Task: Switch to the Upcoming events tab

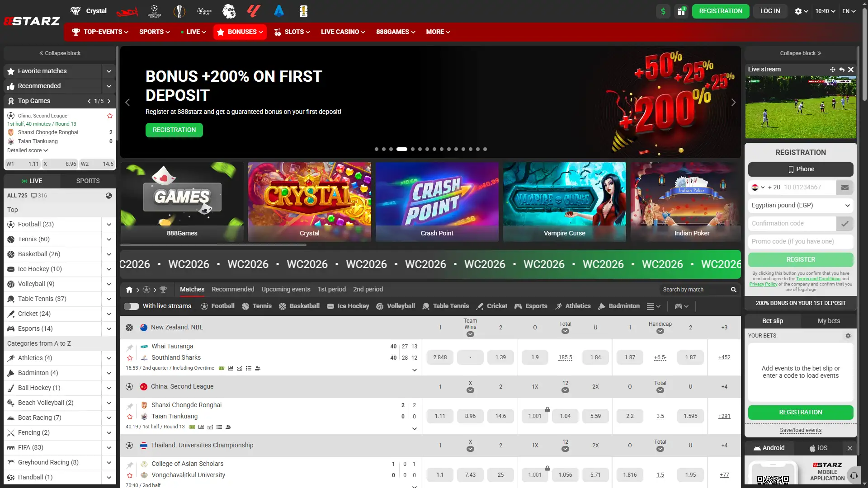Action: 286,290
